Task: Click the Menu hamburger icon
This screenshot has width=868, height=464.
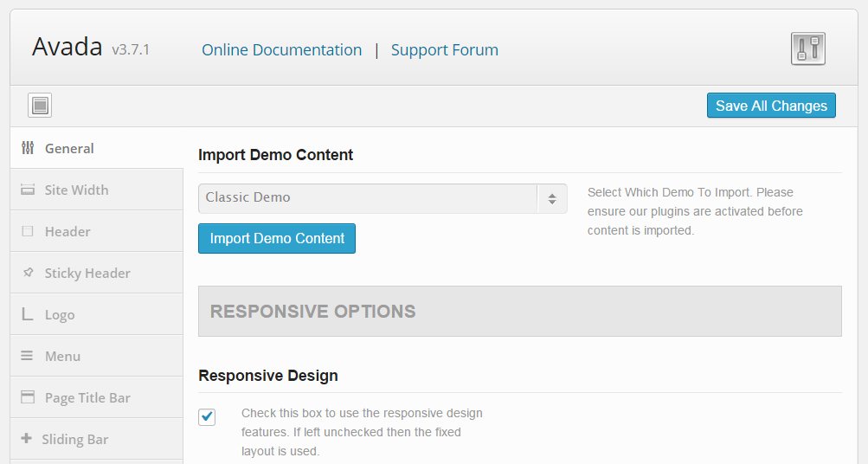Action: pos(27,356)
